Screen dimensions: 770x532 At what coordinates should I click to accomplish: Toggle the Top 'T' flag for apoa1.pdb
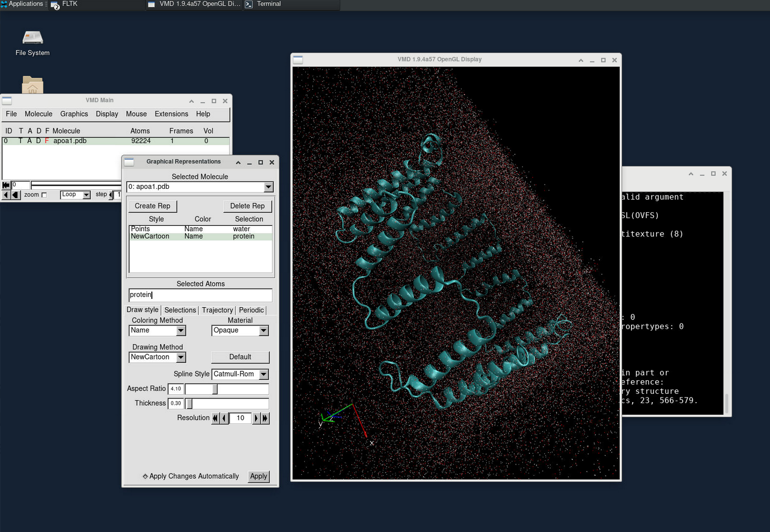tap(20, 141)
